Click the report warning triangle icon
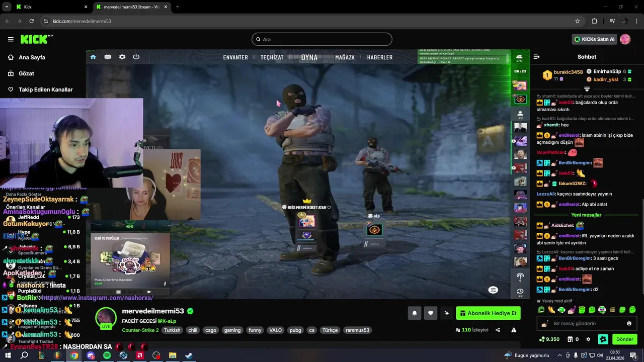Image resolution: width=644 pixels, height=362 pixels. 514,330
